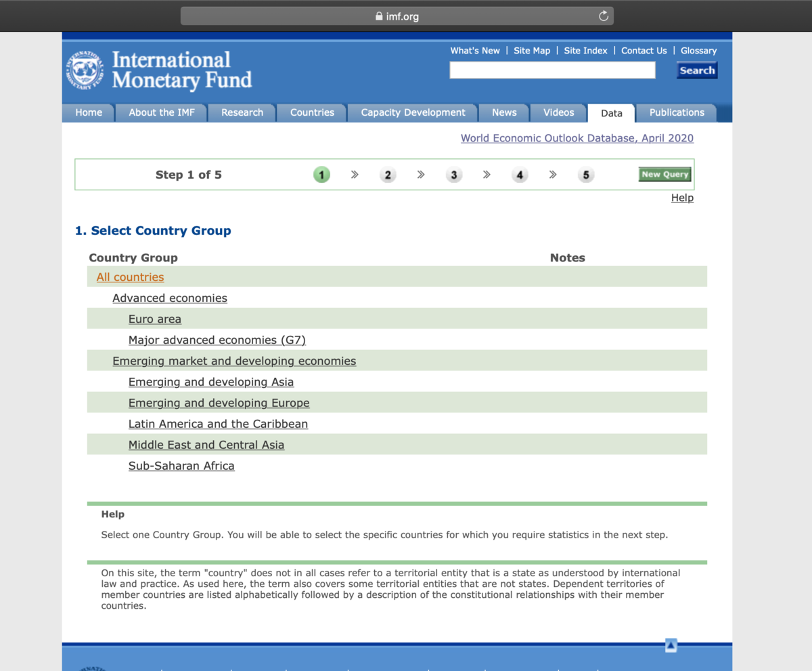812x671 pixels.
Task: Go to step 1 circle
Action: [321, 175]
